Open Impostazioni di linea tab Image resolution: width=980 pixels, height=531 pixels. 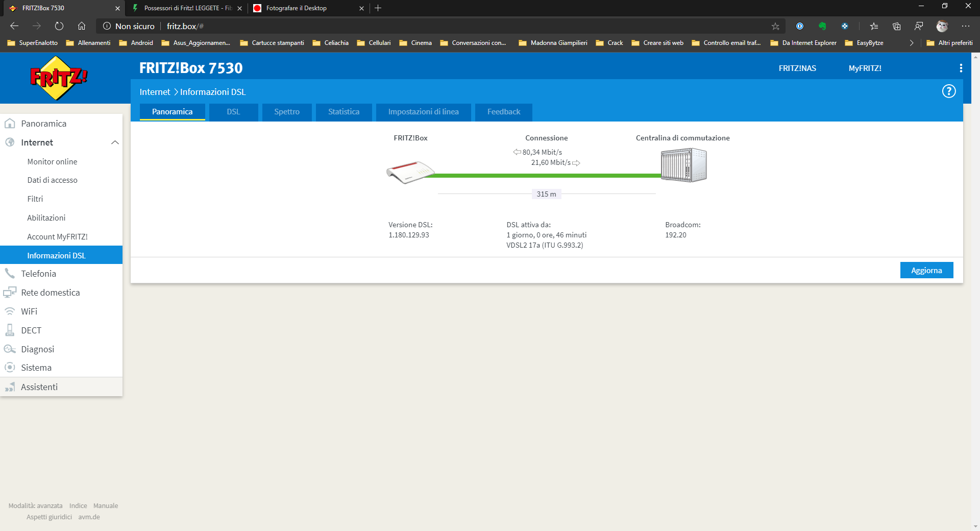pos(423,112)
